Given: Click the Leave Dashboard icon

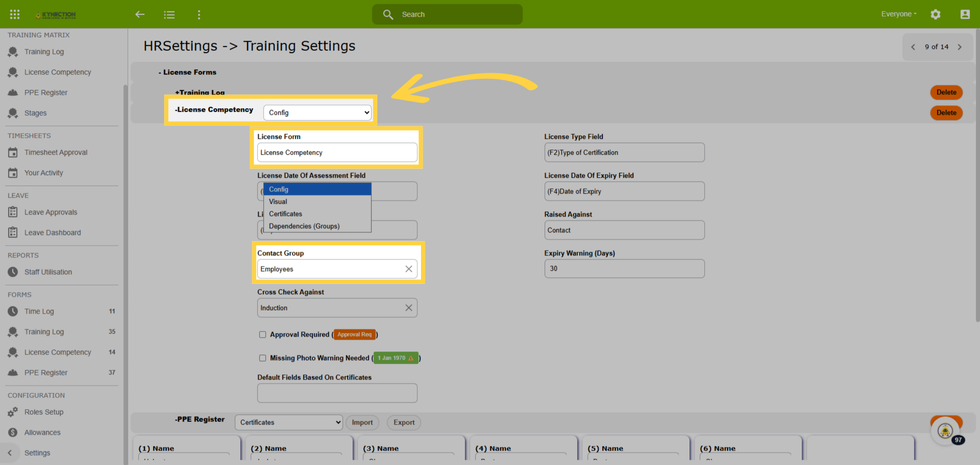Looking at the screenshot, I should click(13, 232).
